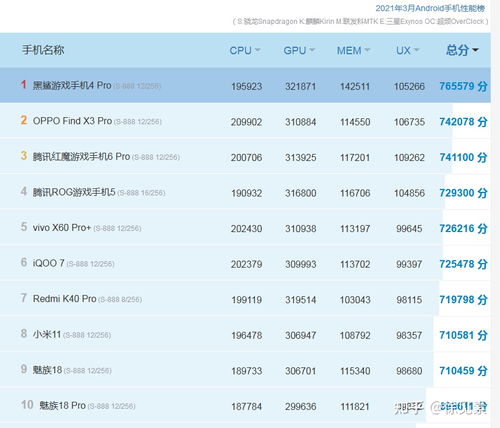Viewport: 500px width, 428px height.
Task: Click the S-888 8/256 spec for Redmi
Action: click(x=120, y=300)
